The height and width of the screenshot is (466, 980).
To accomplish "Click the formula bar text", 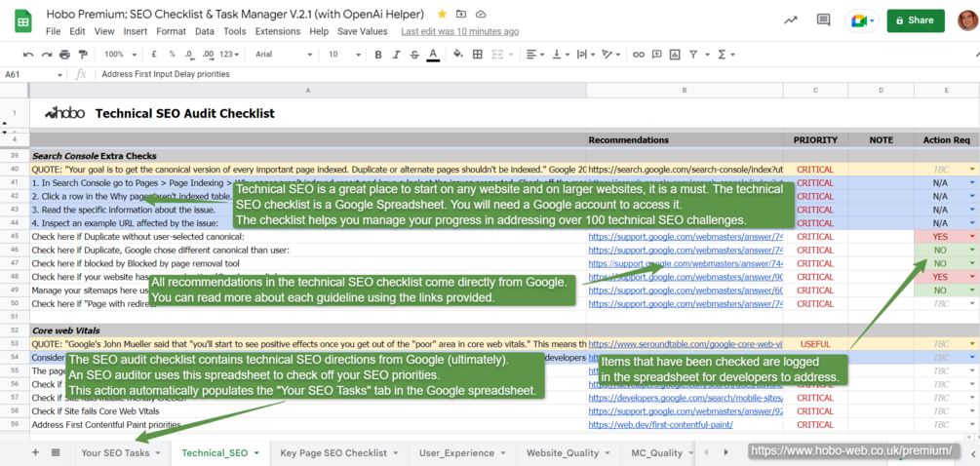I will (x=166, y=74).
